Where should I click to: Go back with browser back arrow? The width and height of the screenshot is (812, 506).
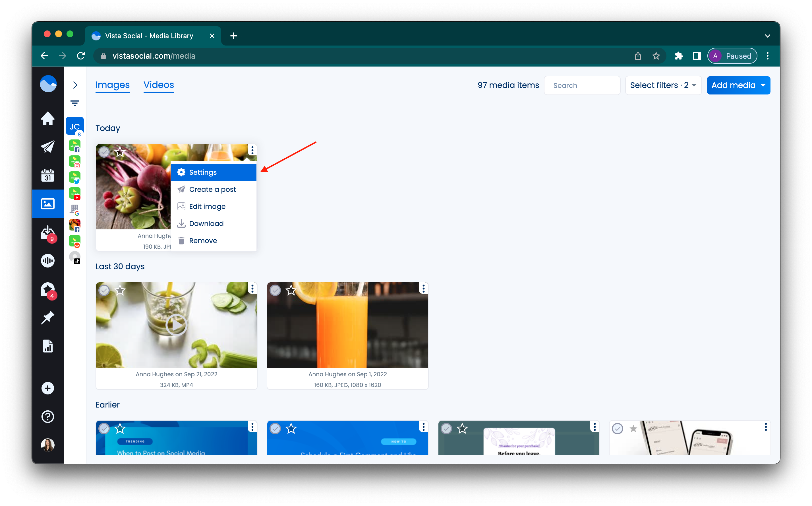(44, 56)
